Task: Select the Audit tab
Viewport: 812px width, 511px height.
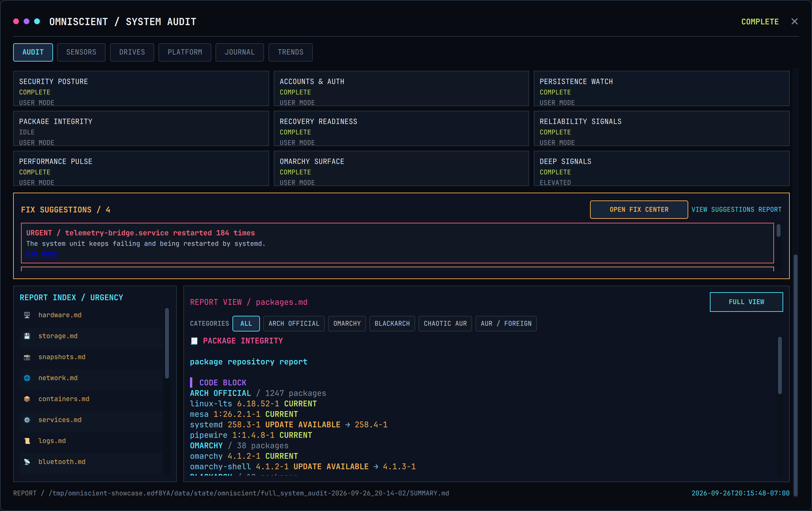Action: 33,52
